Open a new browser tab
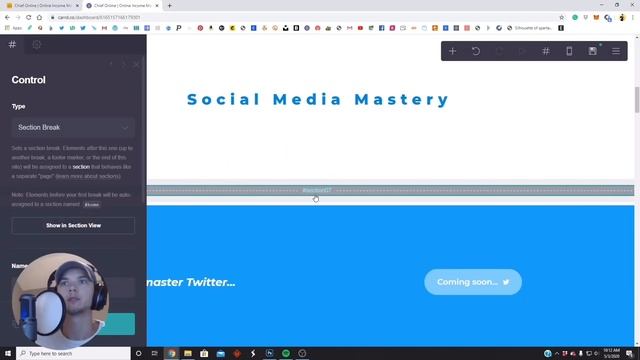Image resolution: width=640 pixels, height=360 pixels. tap(169, 6)
